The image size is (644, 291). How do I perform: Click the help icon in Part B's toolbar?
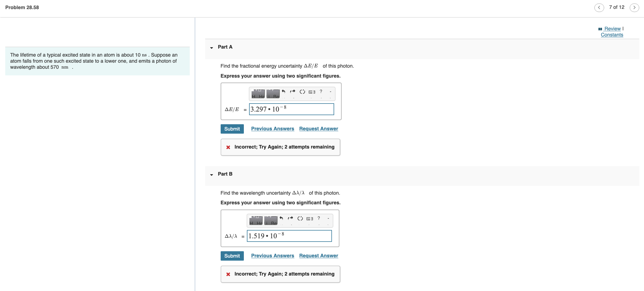point(319,218)
